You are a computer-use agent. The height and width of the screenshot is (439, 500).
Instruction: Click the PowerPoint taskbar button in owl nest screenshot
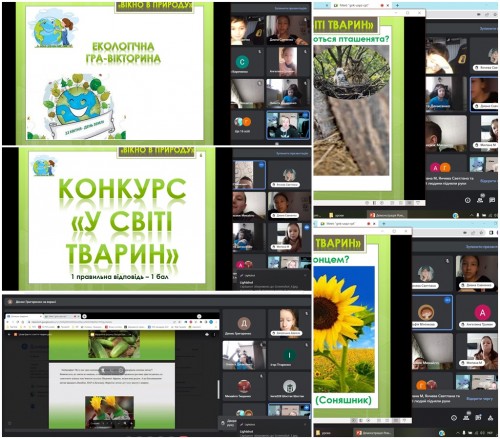(387, 215)
